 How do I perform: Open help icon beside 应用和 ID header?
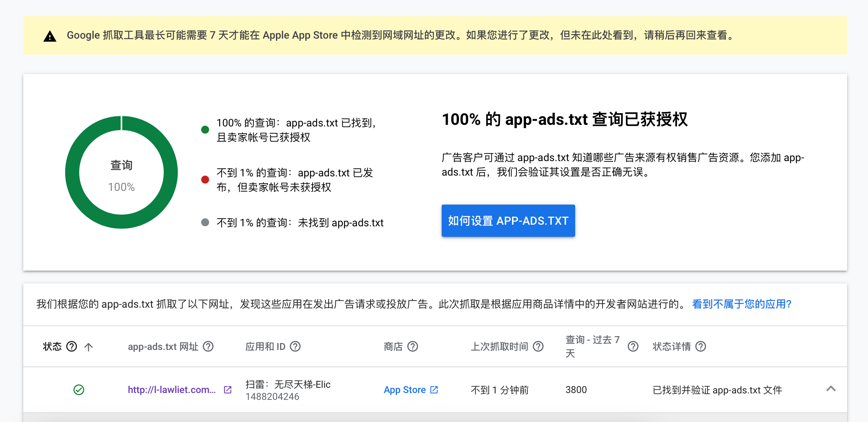[x=295, y=346]
